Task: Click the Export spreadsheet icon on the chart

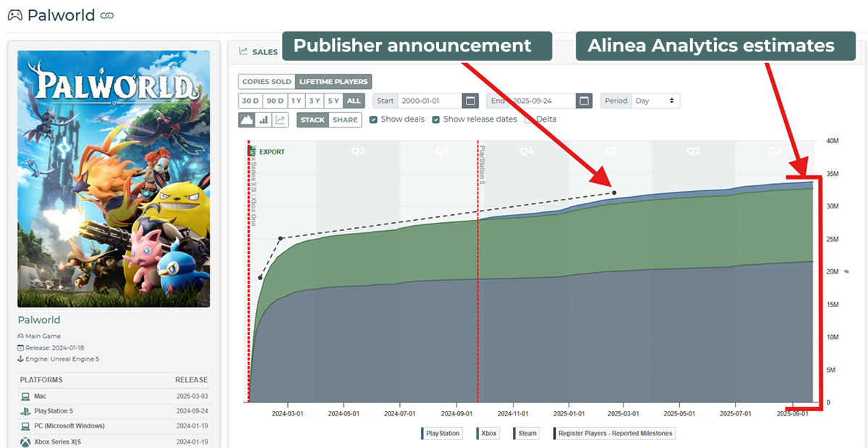Action: [252, 151]
